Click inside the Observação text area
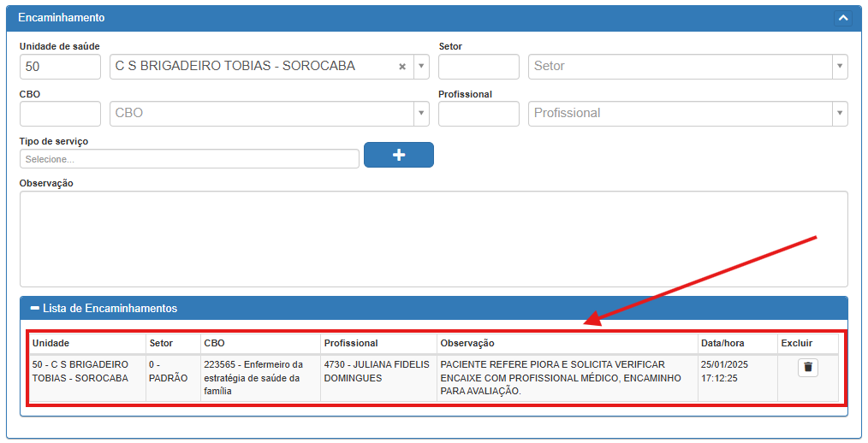Screen dimensions: 868x443 (x=433, y=239)
